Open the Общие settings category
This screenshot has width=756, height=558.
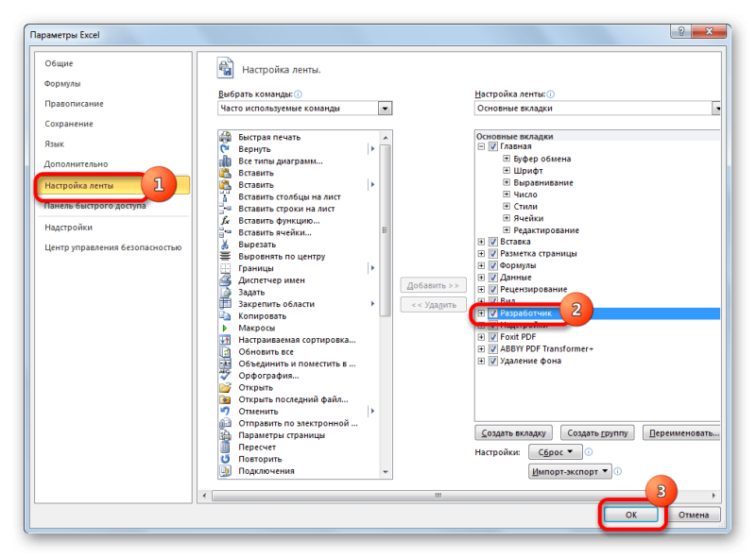coord(59,63)
